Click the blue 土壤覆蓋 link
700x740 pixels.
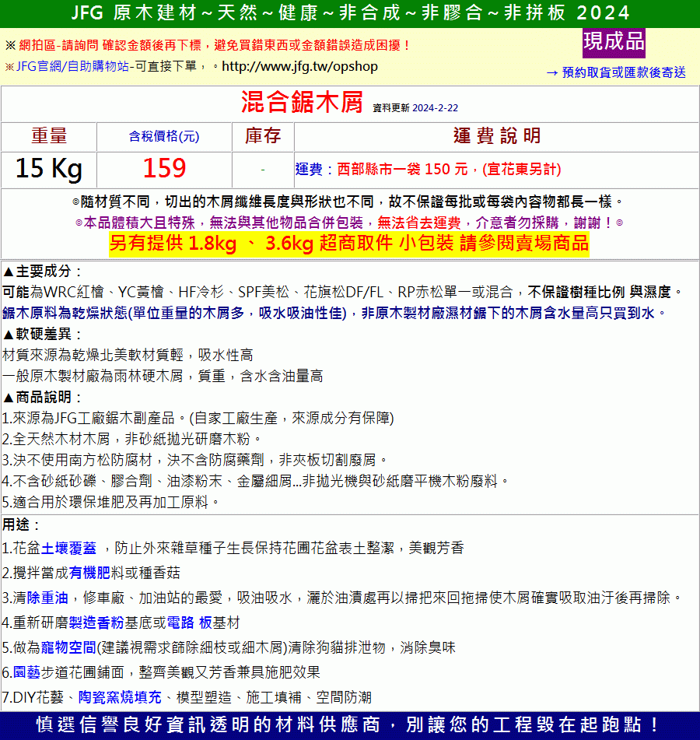click(x=69, y=548)
